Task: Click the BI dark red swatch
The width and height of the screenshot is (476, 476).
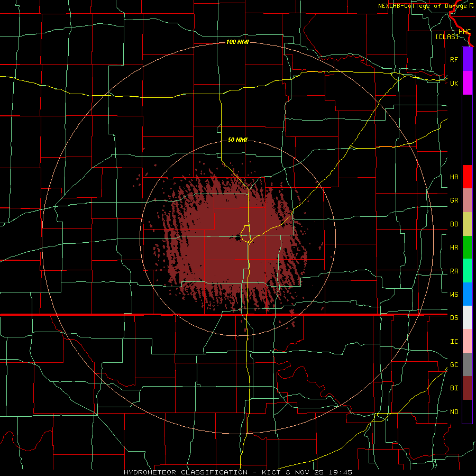Action: tap(467, 388)
